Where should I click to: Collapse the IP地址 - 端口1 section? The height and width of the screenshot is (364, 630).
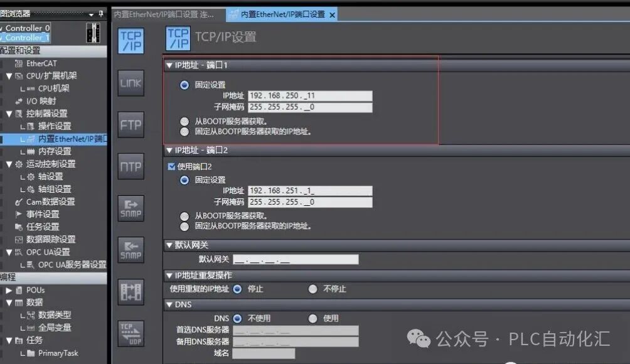point(169,65)
